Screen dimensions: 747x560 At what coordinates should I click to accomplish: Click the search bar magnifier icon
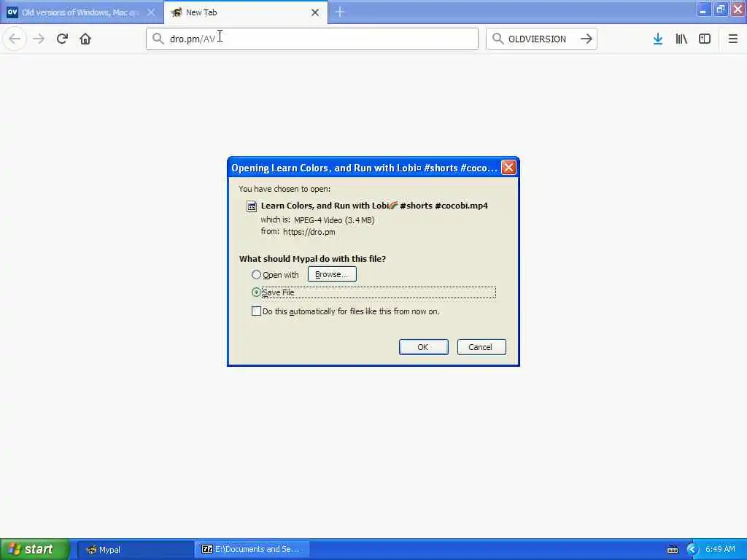coord(498,39)
